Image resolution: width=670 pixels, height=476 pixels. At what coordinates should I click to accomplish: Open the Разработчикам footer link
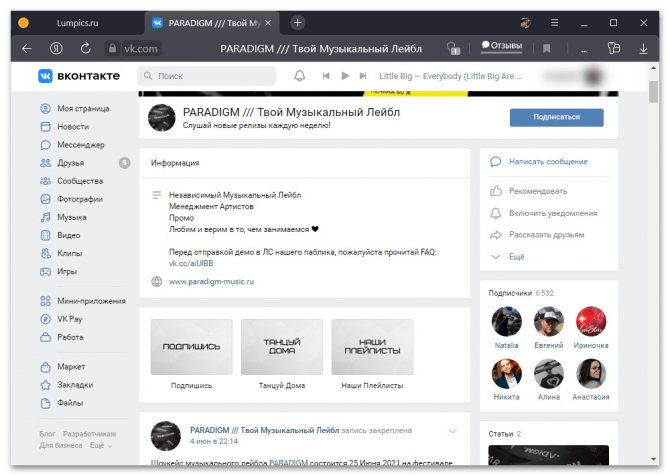89,434
